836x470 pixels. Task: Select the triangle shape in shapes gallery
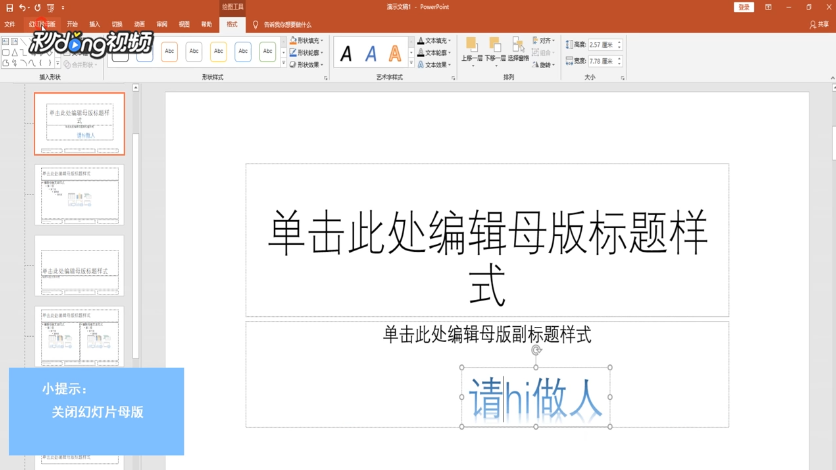[x=15, y=52]
